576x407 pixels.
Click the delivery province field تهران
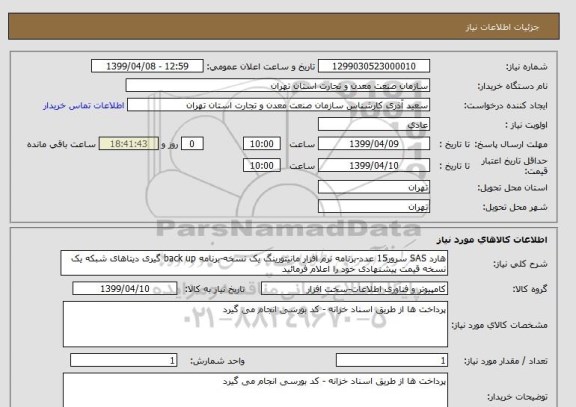coord(374,187)
